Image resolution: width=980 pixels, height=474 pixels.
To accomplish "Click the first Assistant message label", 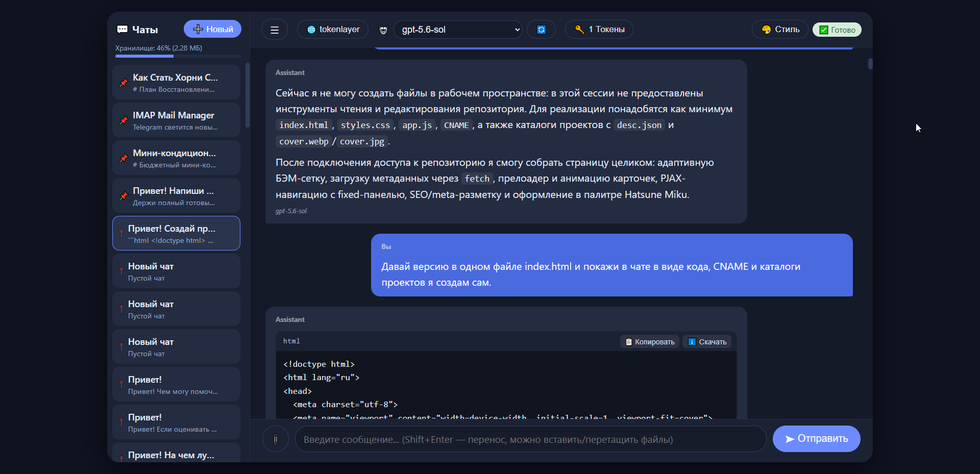I will tap(290, 72).
